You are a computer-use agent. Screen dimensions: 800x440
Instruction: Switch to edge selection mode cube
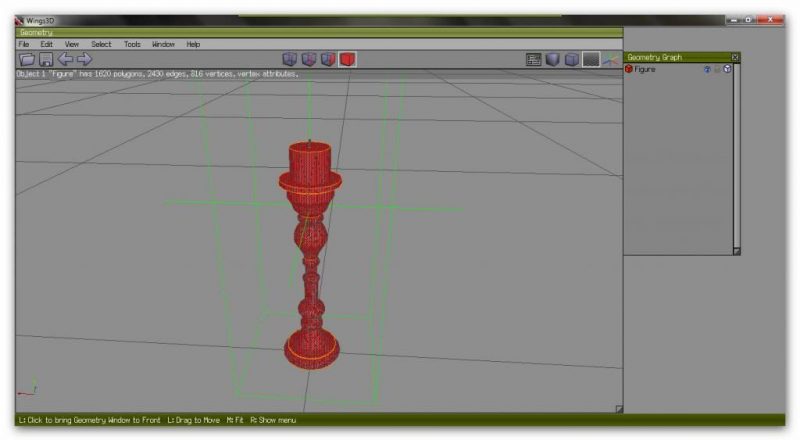coord(309,60)
